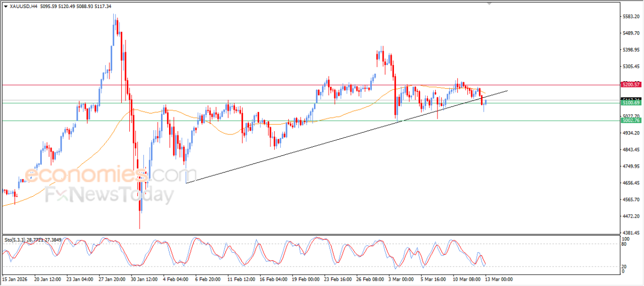644x286 pixels.
Task: Click the economies.com watermark logo
Action: 103,175
